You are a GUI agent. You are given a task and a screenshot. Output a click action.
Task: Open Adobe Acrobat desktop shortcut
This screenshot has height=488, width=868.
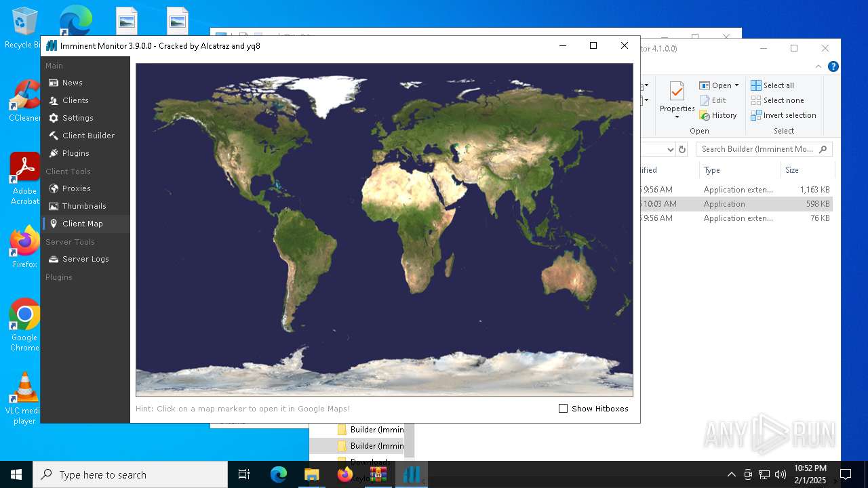click(24, 178)
